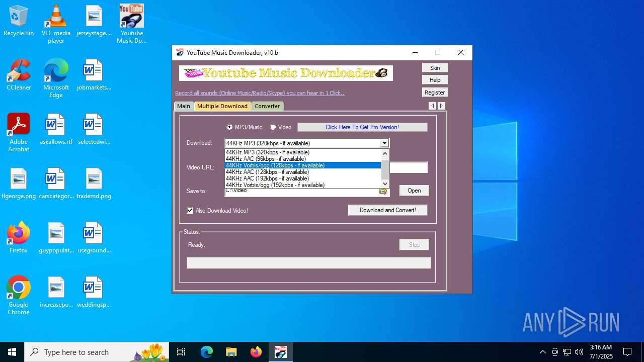Image resolution: width=644 pixels, height=362 pixels.
Task: Open Microsoft Edge desktop shortcut
Action: pyautogui.click(x=56, y=78)
